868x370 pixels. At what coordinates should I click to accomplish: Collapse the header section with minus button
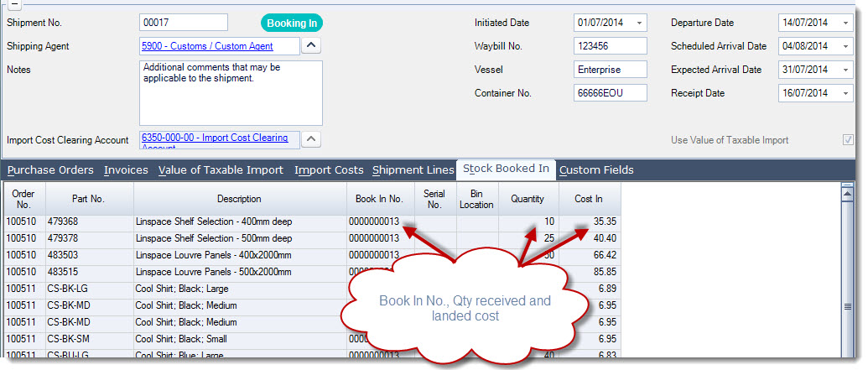pos(13,4)
